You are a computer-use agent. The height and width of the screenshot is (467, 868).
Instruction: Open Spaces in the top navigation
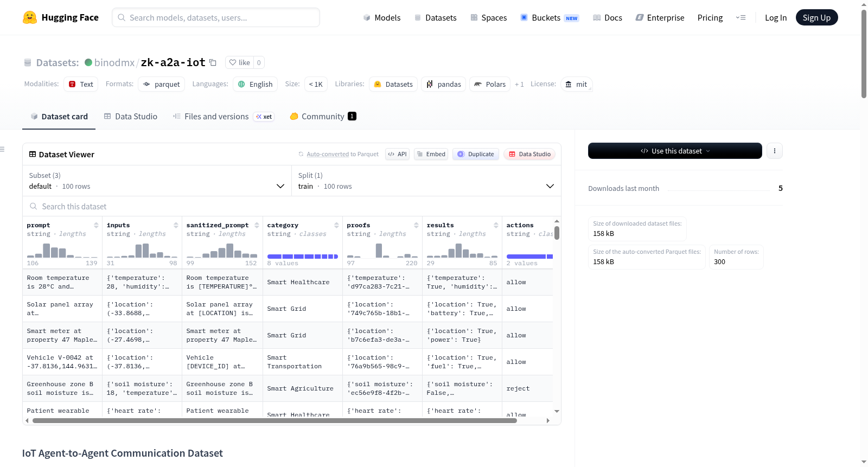[488, 17]
